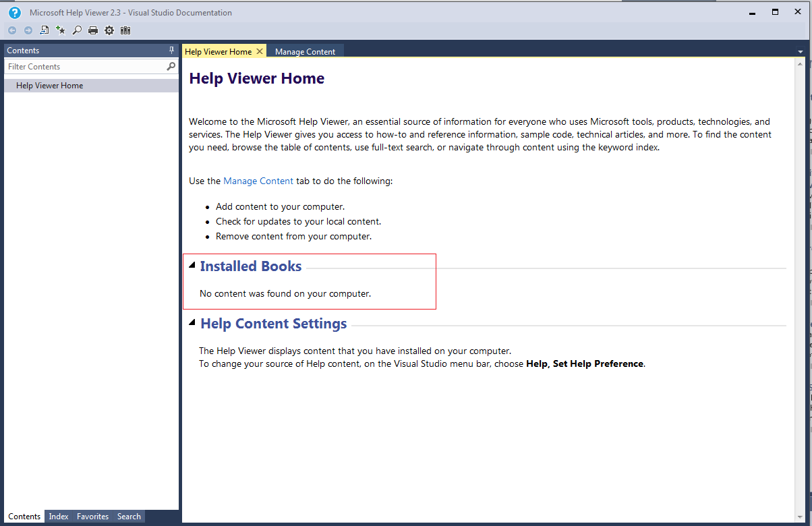
Task: Select the Help Viewer Home tab
Action: coord(218,51)
